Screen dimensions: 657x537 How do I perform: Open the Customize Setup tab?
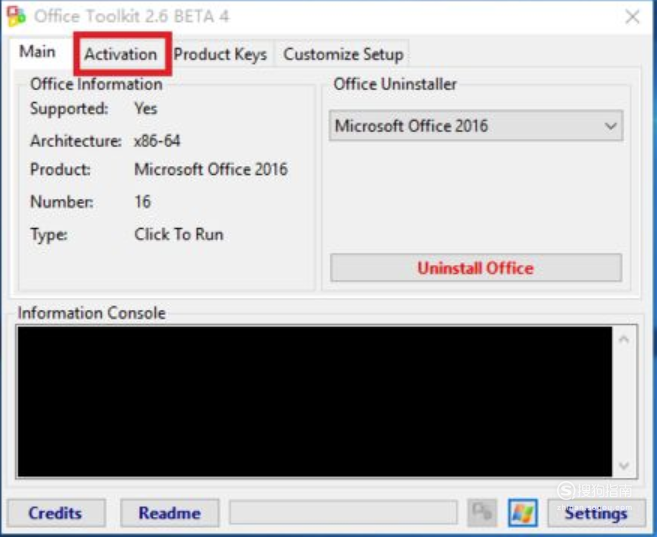pyautogui.click(x=343, y=54)
